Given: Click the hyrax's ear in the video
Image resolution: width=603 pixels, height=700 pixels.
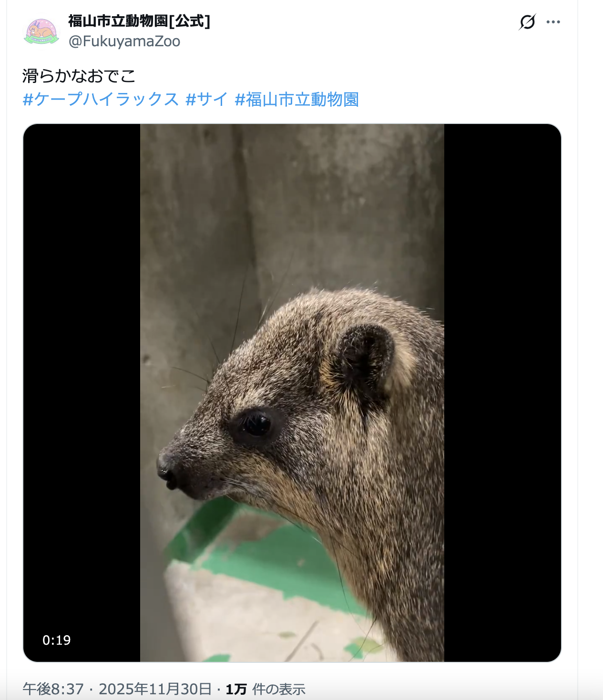Looking at the screenshot, I should [365, 357].
